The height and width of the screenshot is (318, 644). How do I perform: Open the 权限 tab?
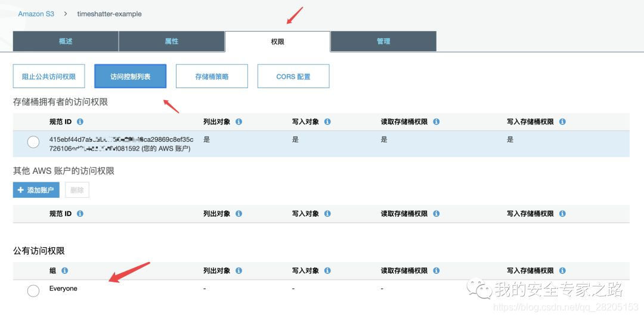[278, 42]
